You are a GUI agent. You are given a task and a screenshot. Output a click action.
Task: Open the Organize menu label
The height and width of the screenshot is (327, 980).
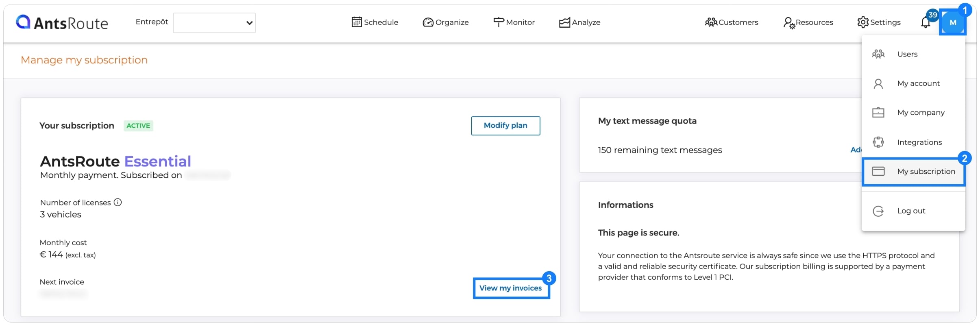pyautogui.click(x=452, y=22)
